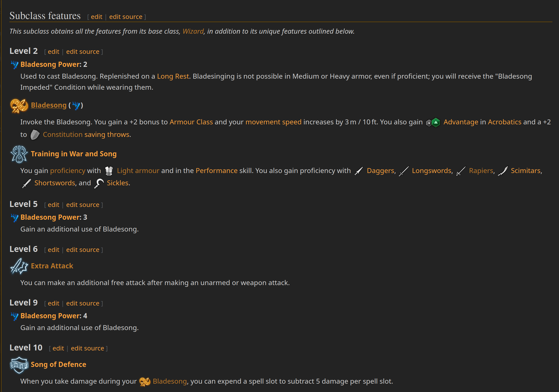
Task: Open the Acrobatics skill link
Action: (x=504, y=122)
